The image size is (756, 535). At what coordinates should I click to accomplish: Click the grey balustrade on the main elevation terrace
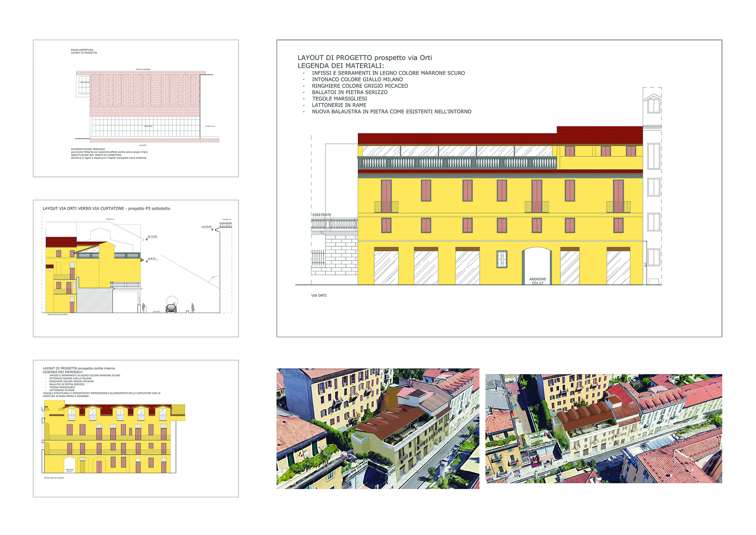point(457,163)
